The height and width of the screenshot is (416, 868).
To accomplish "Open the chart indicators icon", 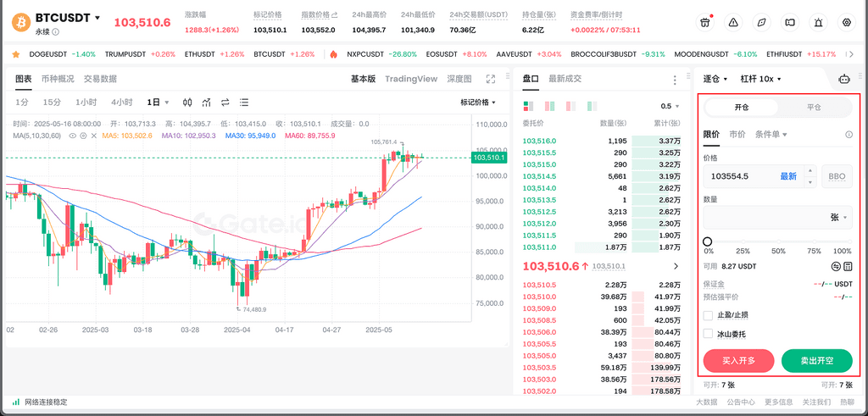I will click(205, 103).
